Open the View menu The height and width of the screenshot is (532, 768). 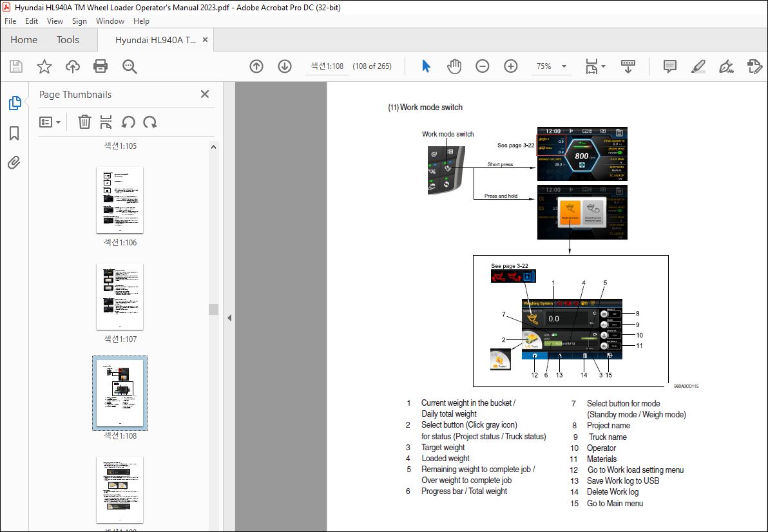[55, 21]
